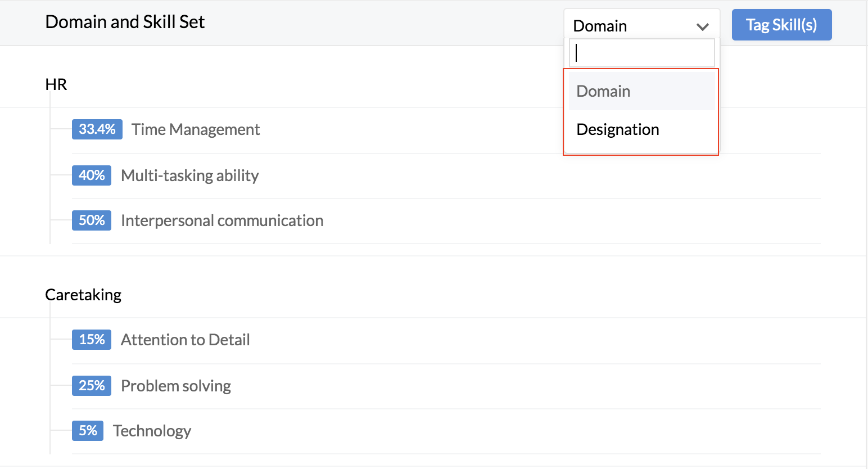Click the 15% badge for Attention to Detail
This screenshot has width=868, height=469.
[x=92, y=340]
